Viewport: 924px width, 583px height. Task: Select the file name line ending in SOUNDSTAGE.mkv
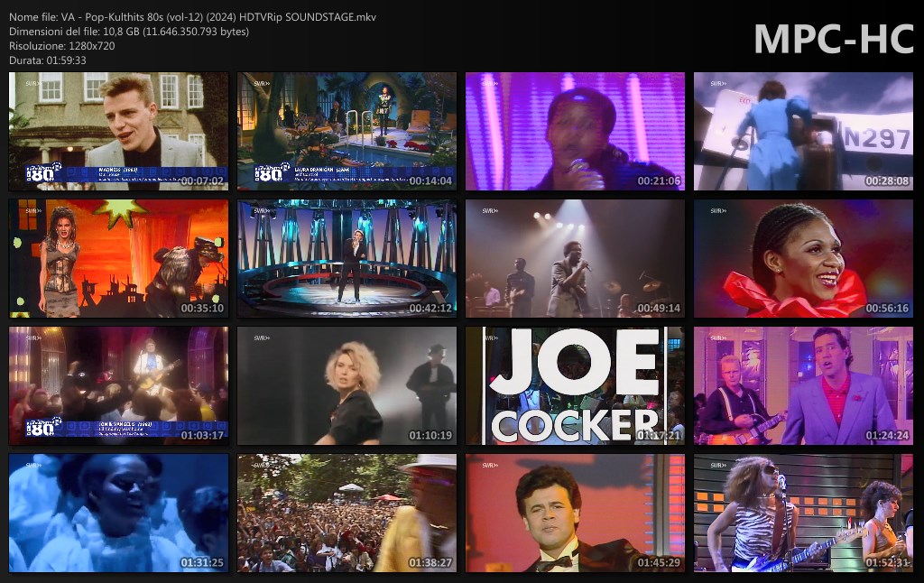pos(192,17)
